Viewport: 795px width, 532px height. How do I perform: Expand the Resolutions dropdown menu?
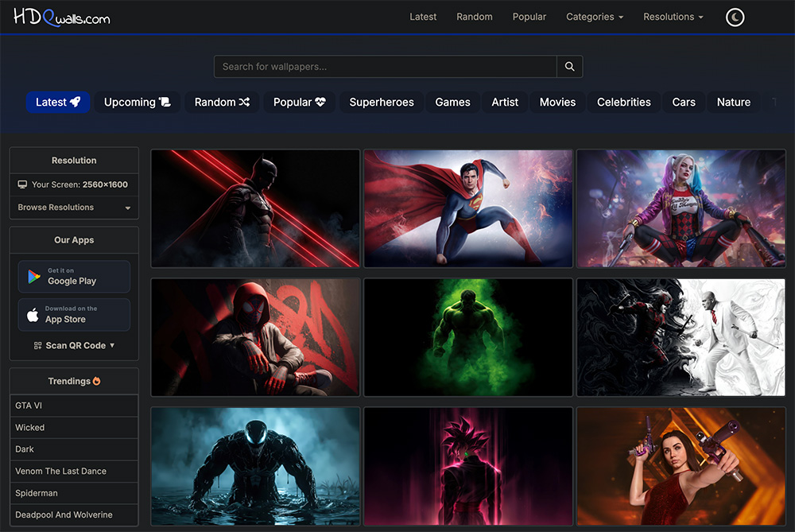pyautogui.click(x=673, y=17)
